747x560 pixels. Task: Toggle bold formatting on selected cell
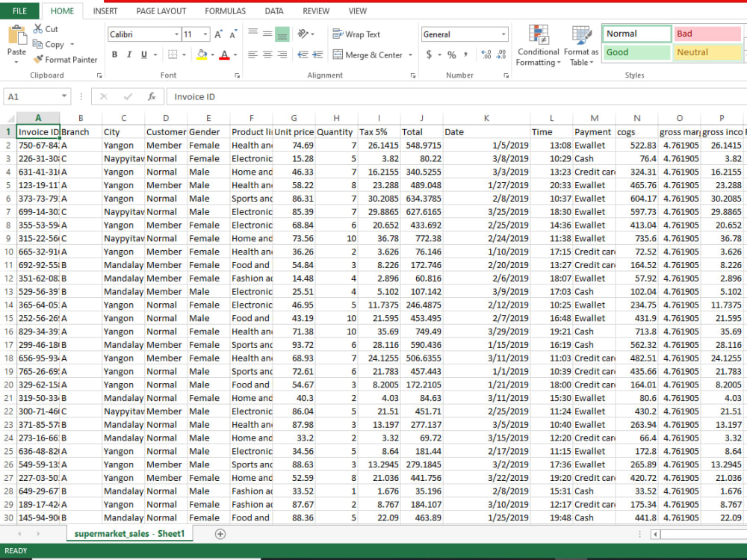(114, 55)
